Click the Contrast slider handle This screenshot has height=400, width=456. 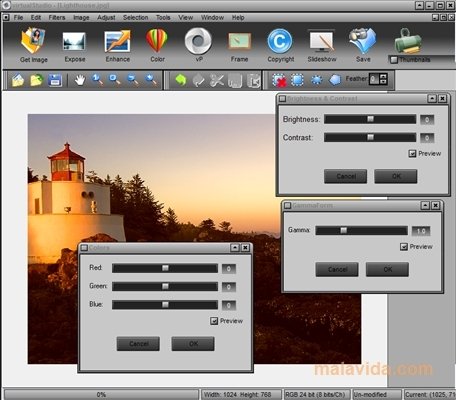(370, 137)
